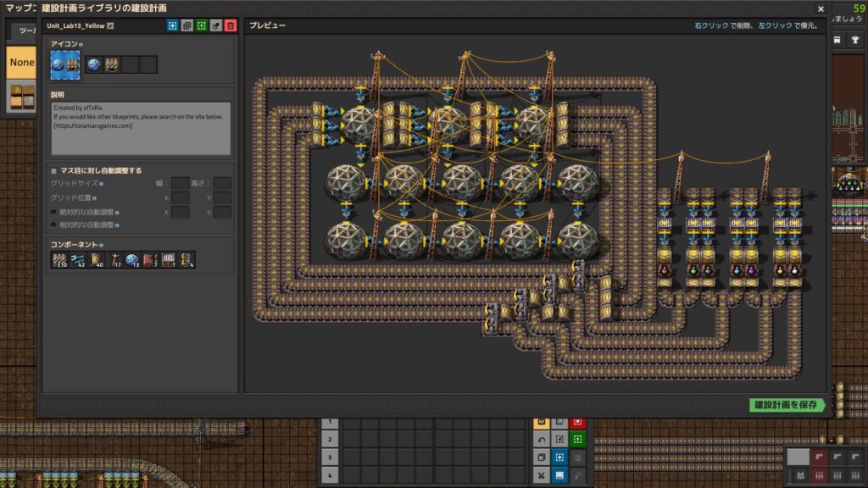The width and height of the screenshot is (868, 488).
Task: Click the inserter component showing 42
Action: coord(77,260)
